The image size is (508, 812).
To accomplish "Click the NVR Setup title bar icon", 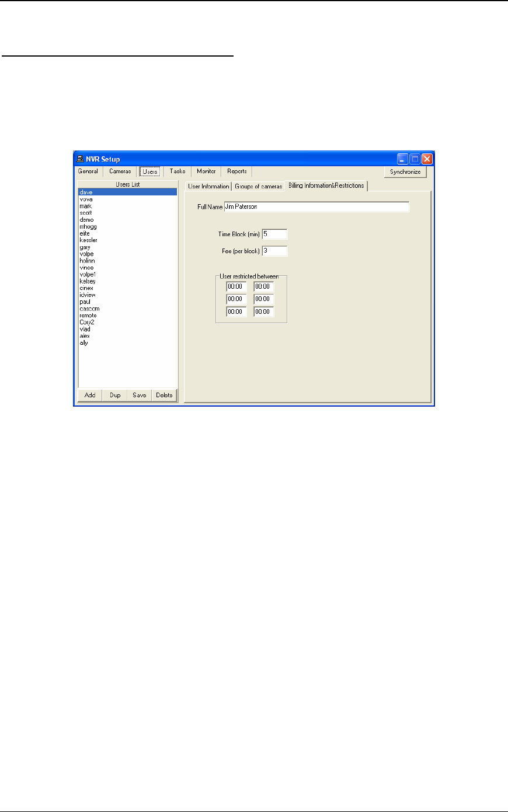I will point(80,159).
